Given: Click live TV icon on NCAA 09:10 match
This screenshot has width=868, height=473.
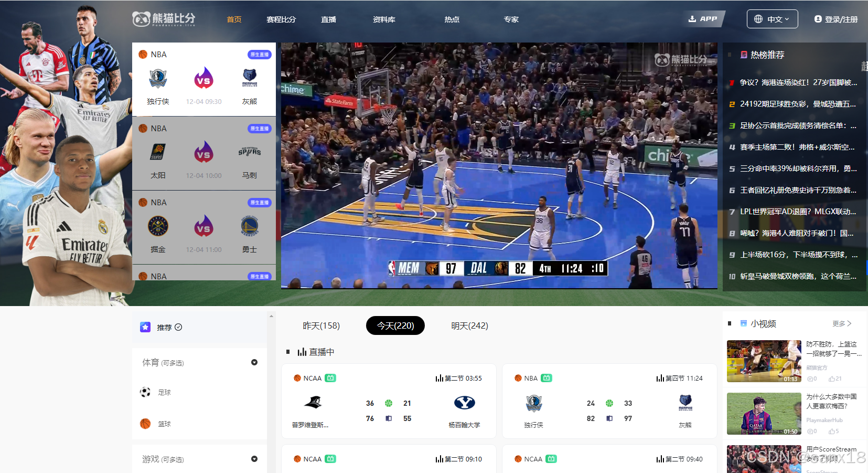Looking at the screenshot, I should (330, 459).
